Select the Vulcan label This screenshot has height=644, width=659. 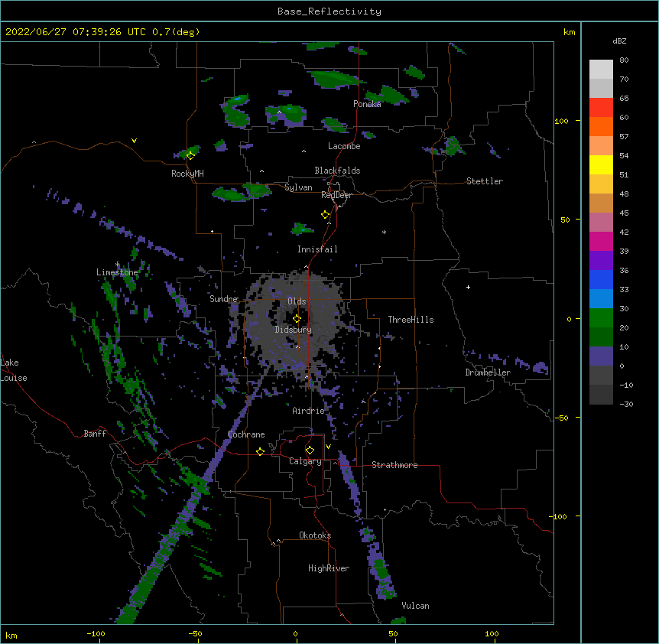click(415, 606)
